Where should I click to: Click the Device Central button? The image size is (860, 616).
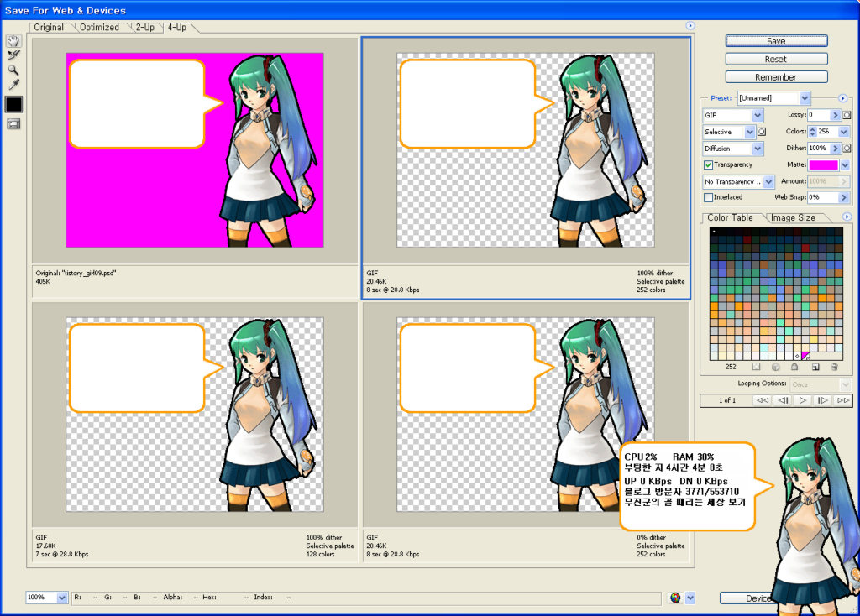point(748,598)
